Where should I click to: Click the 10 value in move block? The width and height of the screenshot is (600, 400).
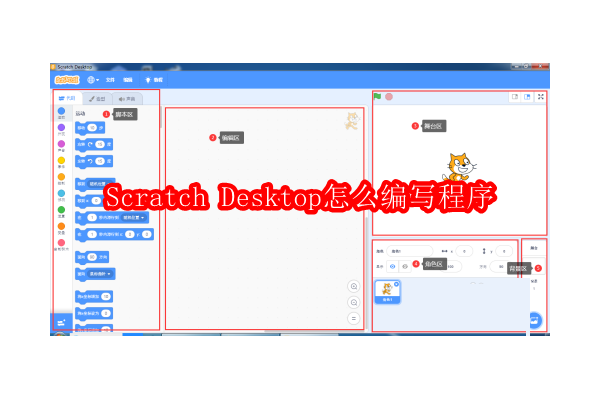[92, 127]
